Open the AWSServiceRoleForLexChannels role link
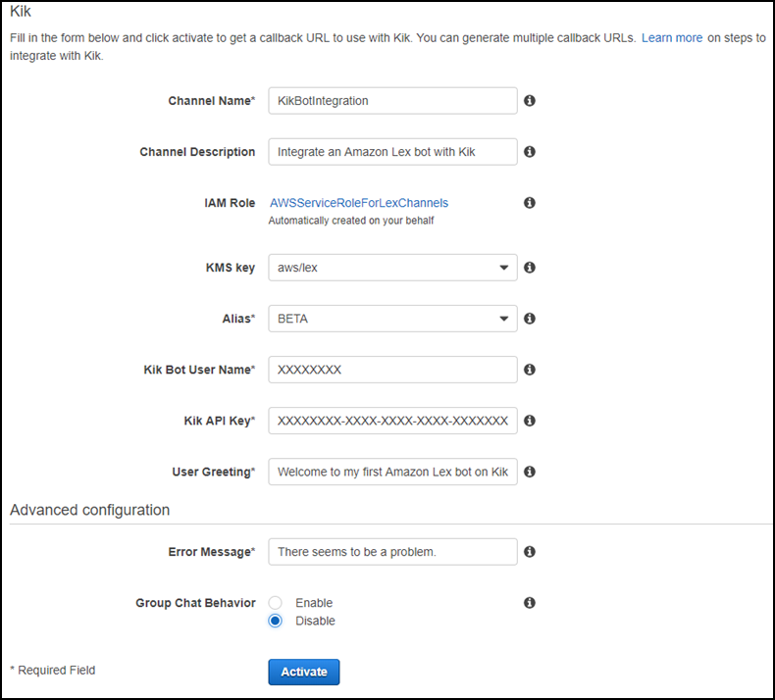The image size is (775, 700). point(358,203)
